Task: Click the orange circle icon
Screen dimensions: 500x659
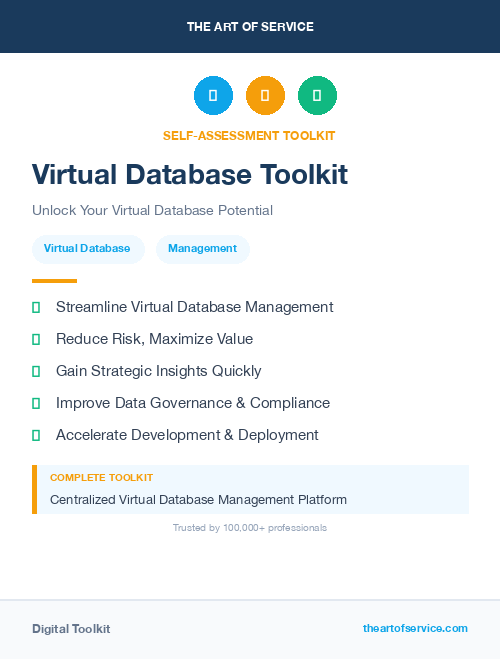Action: [265, 95]
